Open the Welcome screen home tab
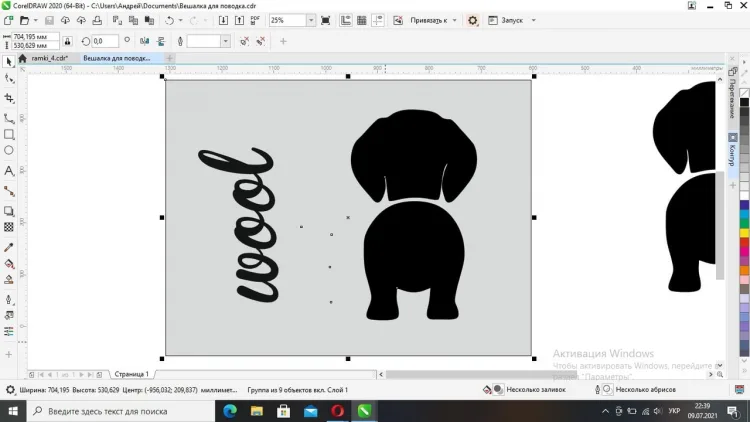The width and height of the screenshot is (750, 422). coord(22,58)
